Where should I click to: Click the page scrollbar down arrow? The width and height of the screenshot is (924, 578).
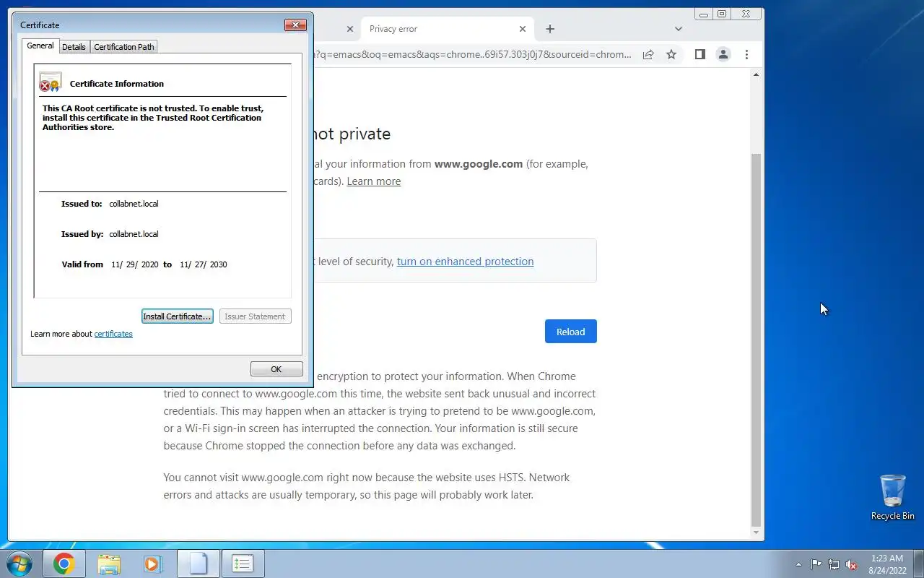757,532
